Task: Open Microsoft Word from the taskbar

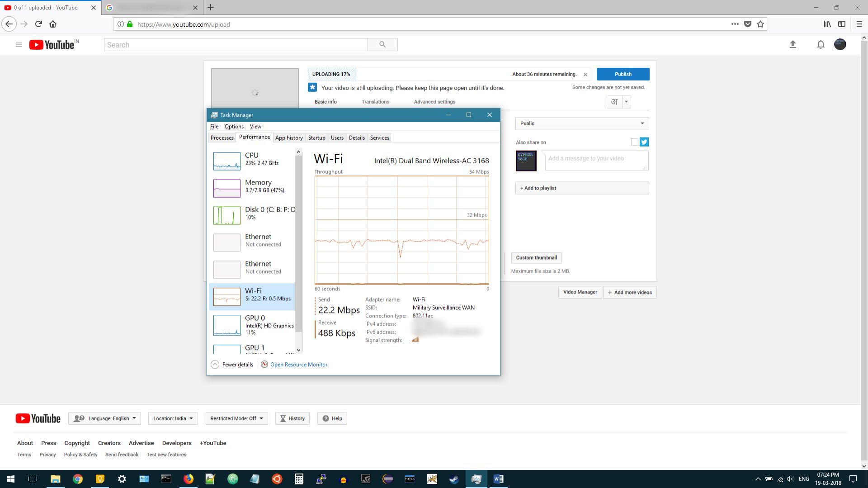Action: [498, 479]
